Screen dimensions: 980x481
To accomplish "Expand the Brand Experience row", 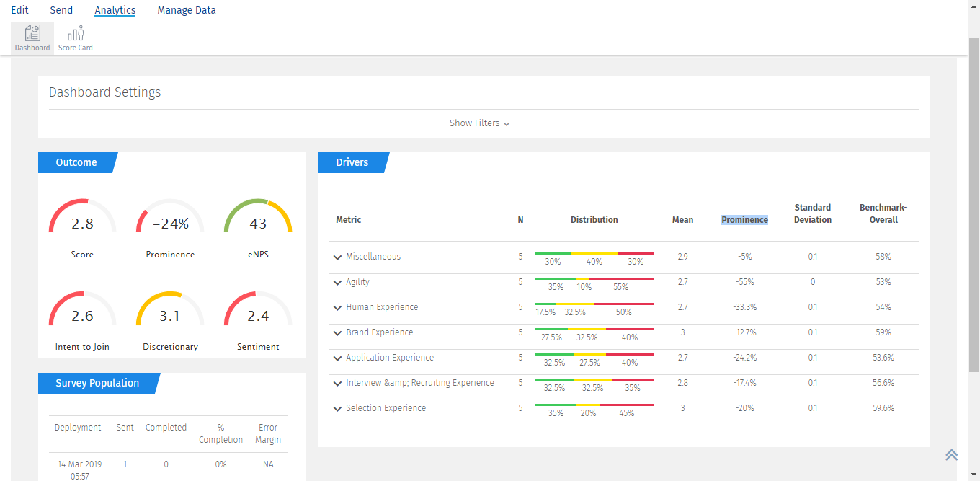I will point(337,332).
